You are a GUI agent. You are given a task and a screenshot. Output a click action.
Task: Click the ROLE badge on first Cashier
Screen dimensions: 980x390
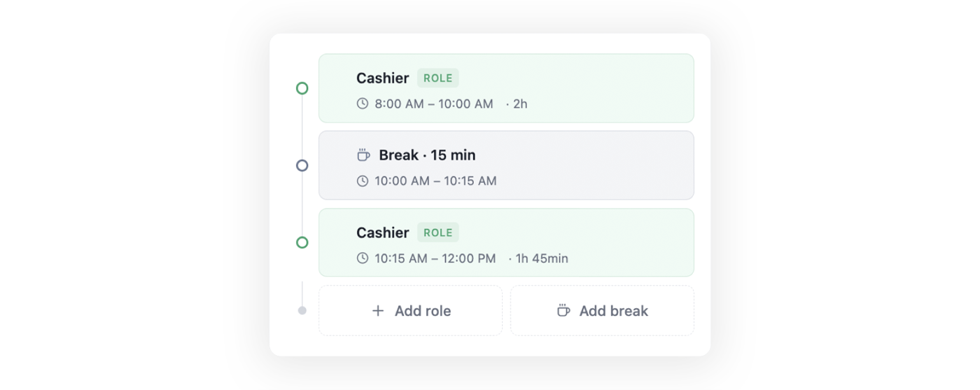coord(438,78)
